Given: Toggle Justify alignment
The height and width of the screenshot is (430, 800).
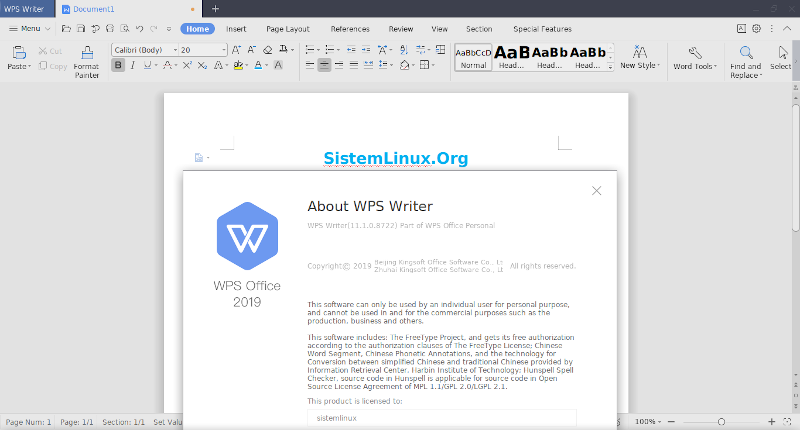Looking at the screenshot, I should click(x=354, y=65).
